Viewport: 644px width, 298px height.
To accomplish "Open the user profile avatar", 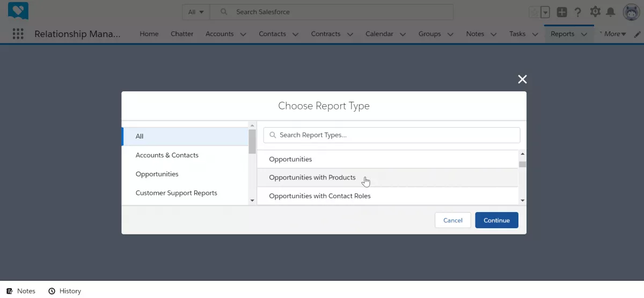I will (631, 12).
